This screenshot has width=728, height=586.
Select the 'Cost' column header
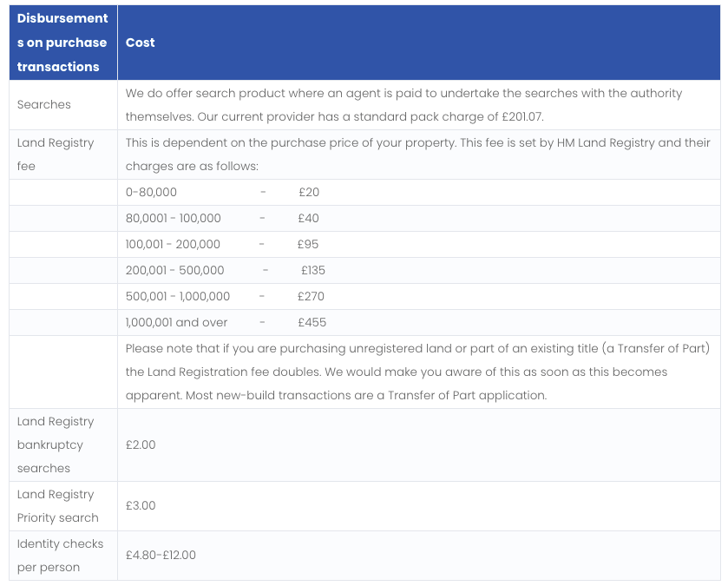pyautogui.click(x=140, y=43)
